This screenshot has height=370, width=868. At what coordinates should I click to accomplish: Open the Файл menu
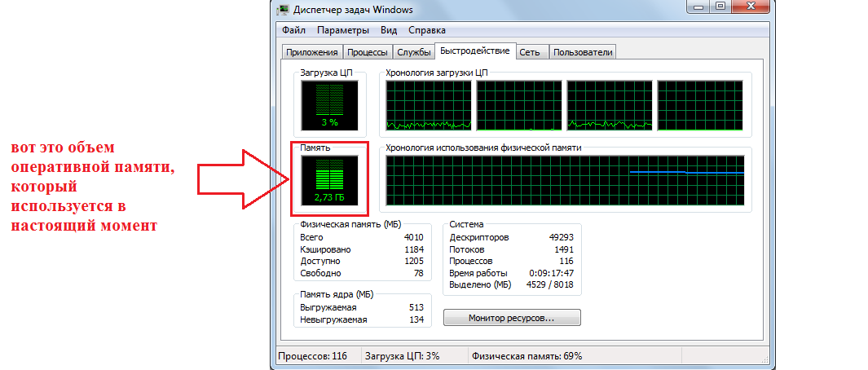pos(294,30)
